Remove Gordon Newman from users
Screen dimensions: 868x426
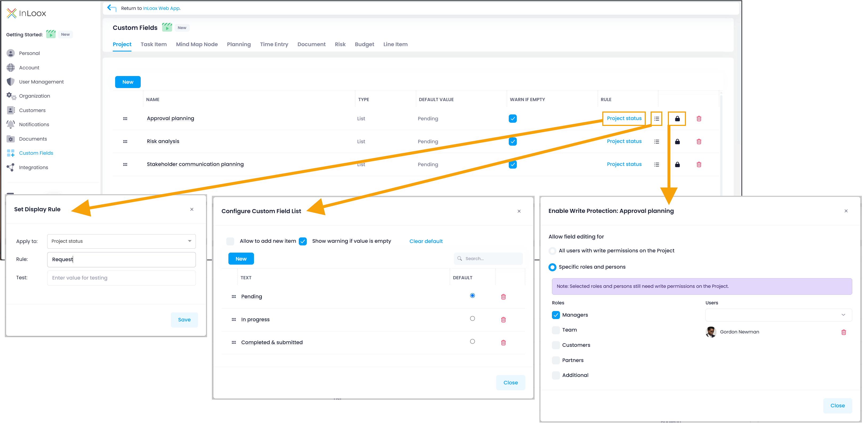click(843, 332)
